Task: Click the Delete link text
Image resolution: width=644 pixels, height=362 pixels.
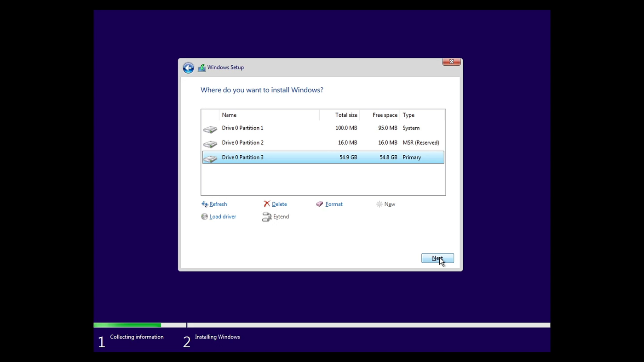Action: pos(279,204)
